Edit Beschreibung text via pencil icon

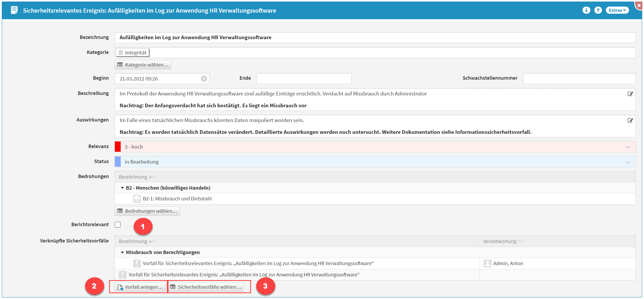click(x=630, y=94)
